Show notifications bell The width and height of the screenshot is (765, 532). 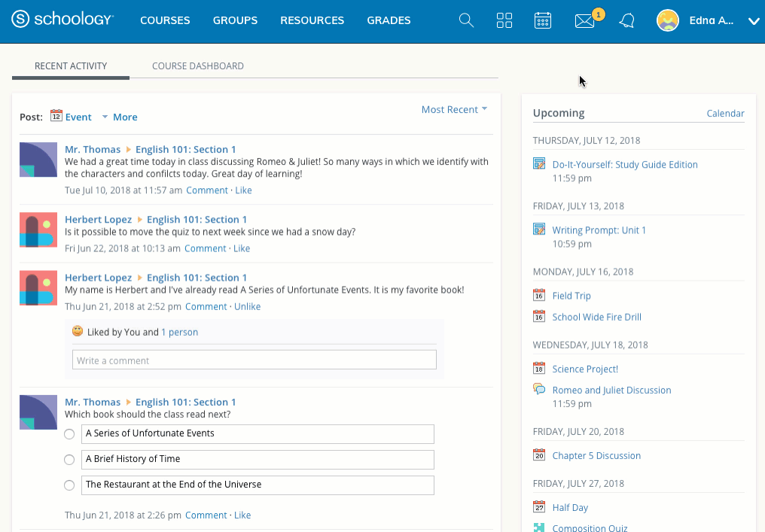tap(626, 21)
